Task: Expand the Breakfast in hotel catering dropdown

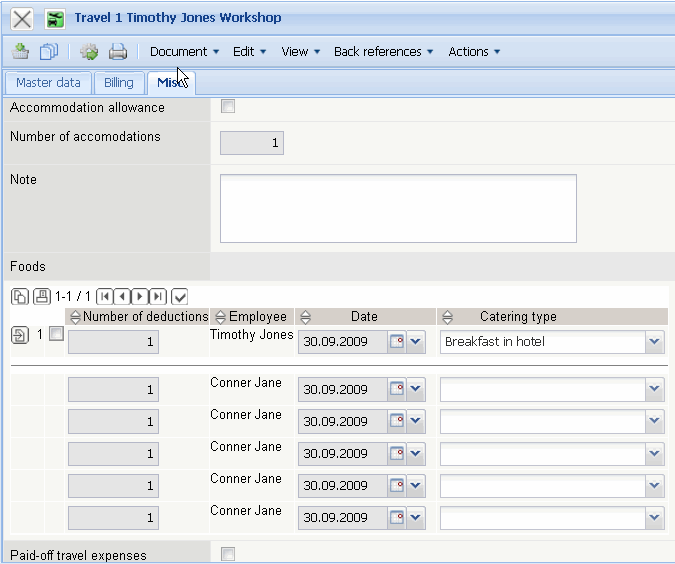Action: pyautogui.click(x=654, y=342)
